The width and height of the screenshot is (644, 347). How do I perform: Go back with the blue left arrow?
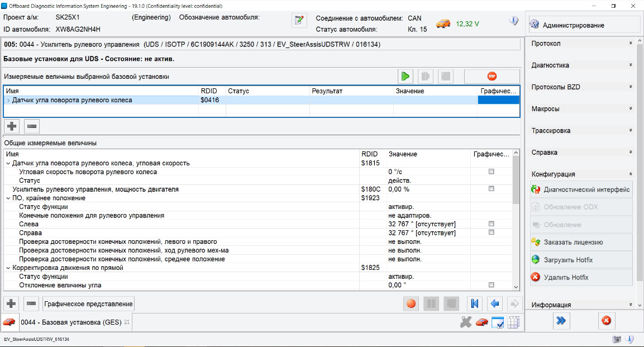pos(495,304)
